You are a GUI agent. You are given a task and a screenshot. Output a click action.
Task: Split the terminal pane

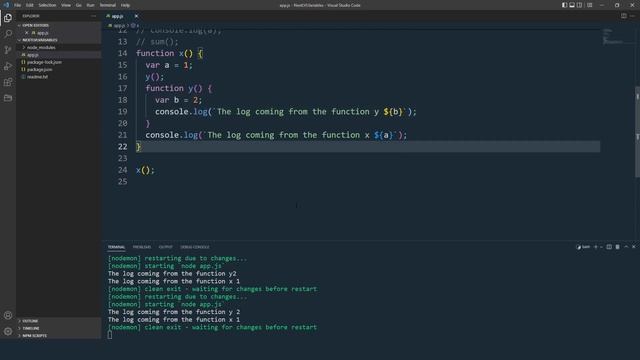coord(609,247)
